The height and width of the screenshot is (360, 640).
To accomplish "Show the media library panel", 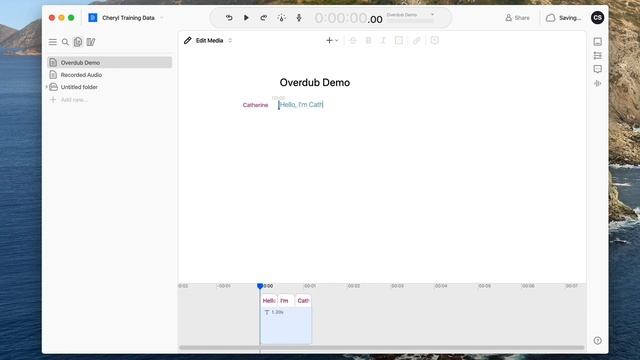I will click(91, 42).
